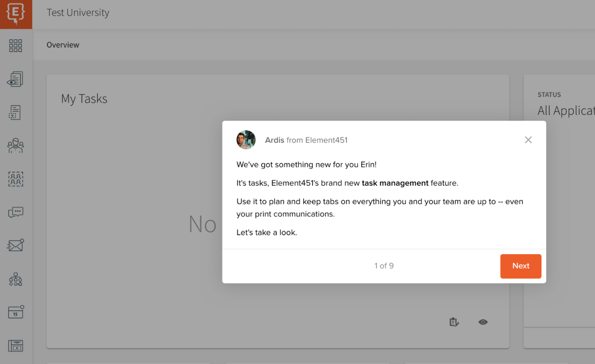The image size is (595, 364).
Task: Close the Ardis tour dialog
Action: click(x=528, y=140)
